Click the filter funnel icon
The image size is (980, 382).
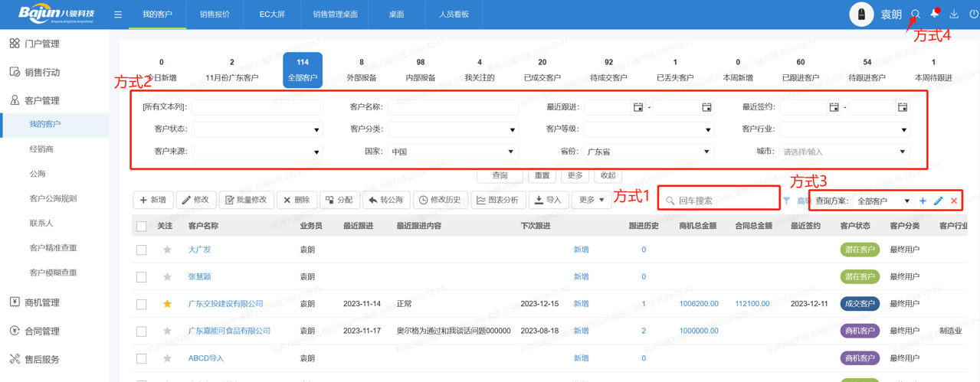(787, 201)
